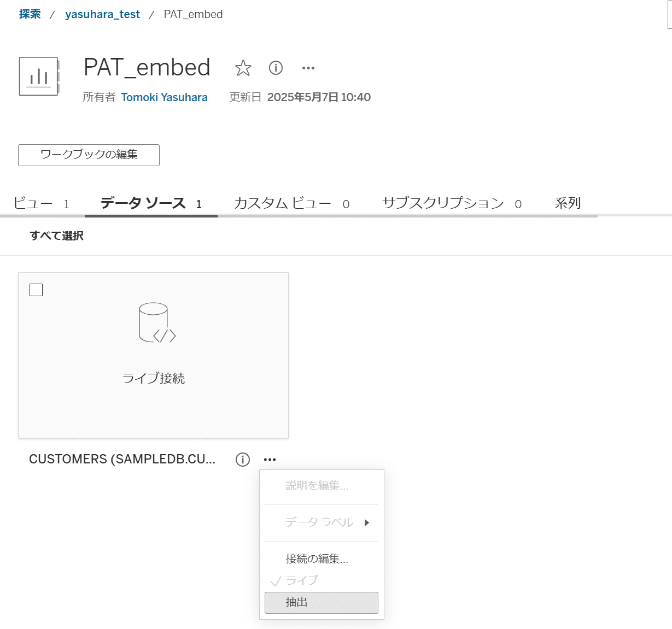Select ライブ connection menu option

coord(322,580)
